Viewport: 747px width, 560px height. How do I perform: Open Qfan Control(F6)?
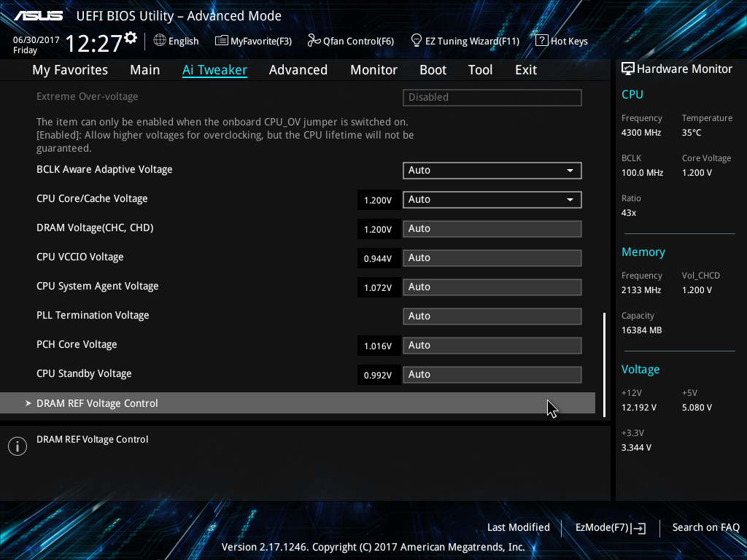[x=351, y=41]
